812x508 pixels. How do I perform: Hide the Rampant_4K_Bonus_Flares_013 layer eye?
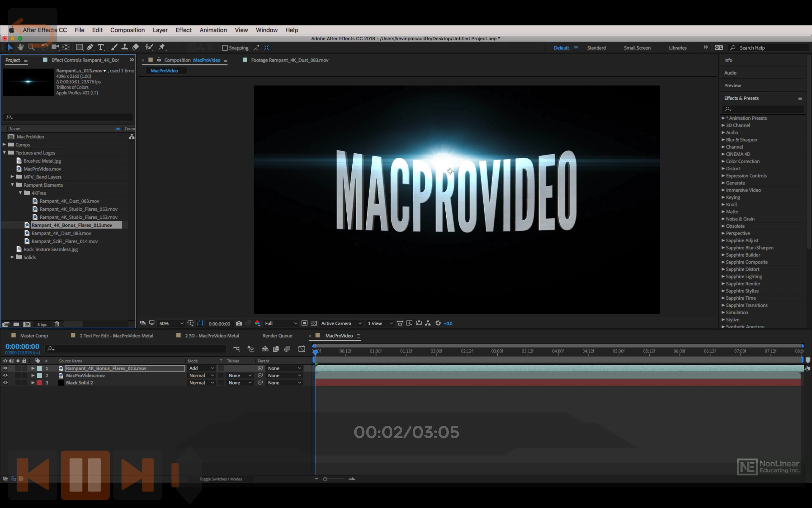tap(5, 368)
